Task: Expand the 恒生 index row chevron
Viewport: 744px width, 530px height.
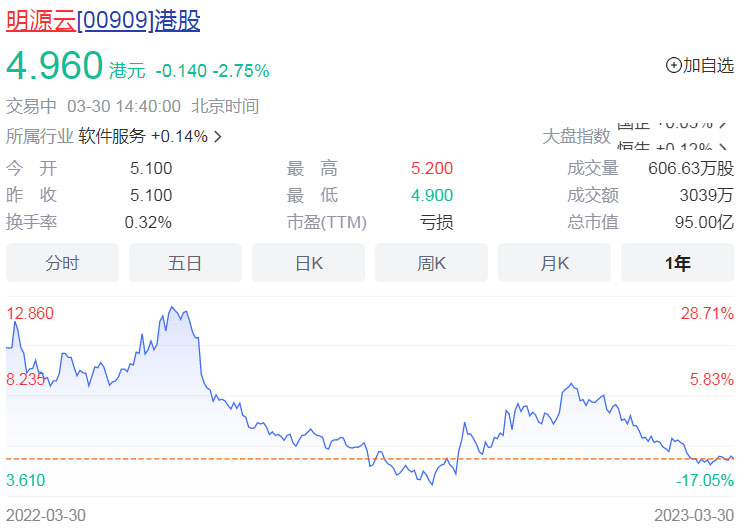Action: tap(721, 149)
